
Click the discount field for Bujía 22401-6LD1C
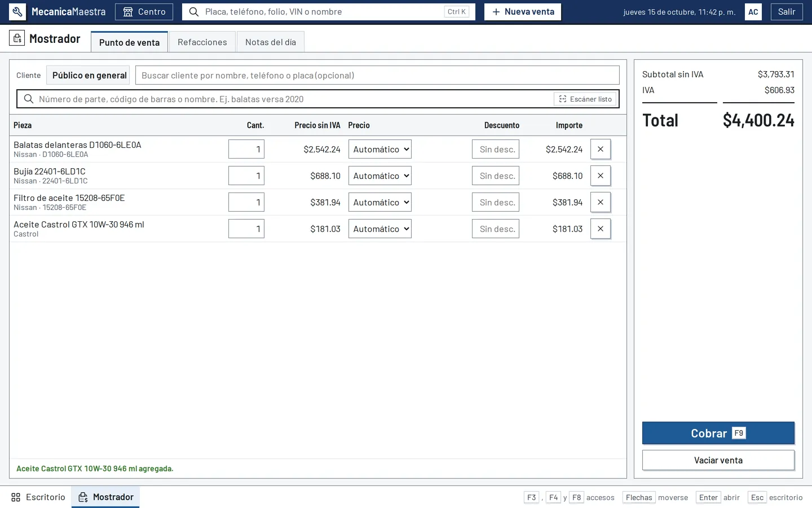[x=496, y=176]
